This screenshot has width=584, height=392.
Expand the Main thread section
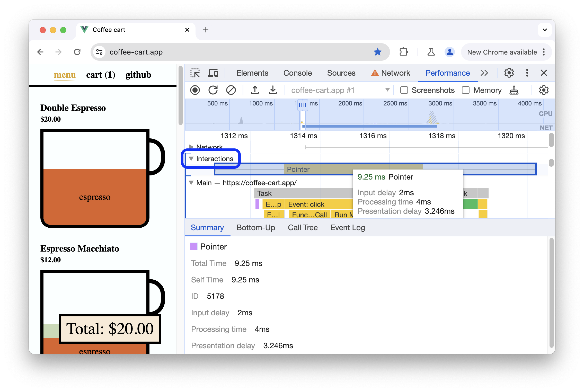pyautogui.click(x=191, y=182)
